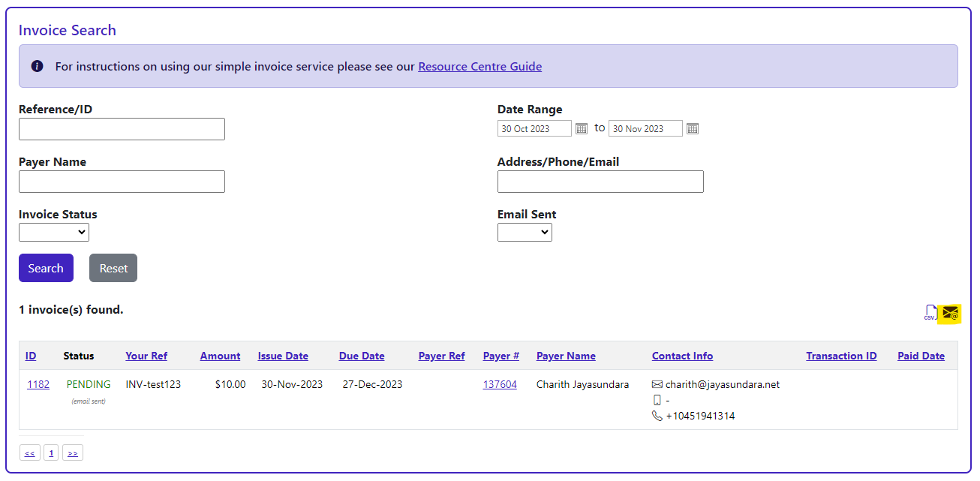
Task: Sort the table by Due Date
Action: tap(362, 356)
